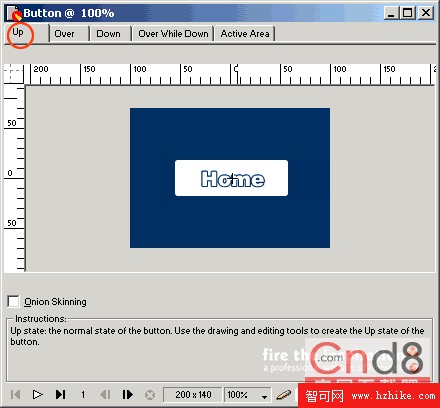Click the Play button in playback controls
The height and width of the screenshot is (408, 440).
pos(37,395)
